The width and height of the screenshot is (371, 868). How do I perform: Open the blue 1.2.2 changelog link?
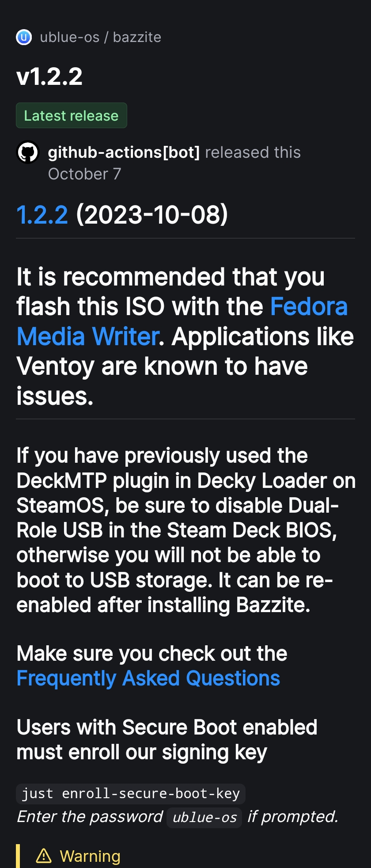(x=42, y=215)
